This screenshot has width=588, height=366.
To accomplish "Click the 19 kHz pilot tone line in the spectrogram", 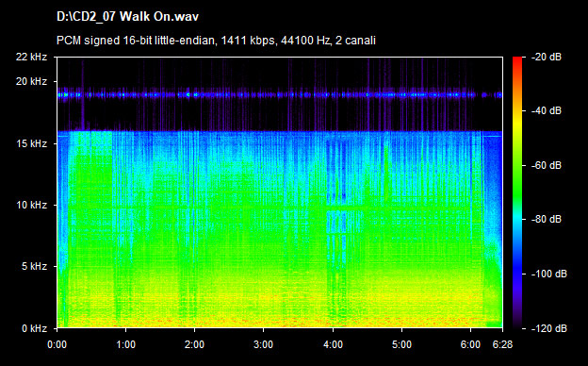I will pos(280,95).
